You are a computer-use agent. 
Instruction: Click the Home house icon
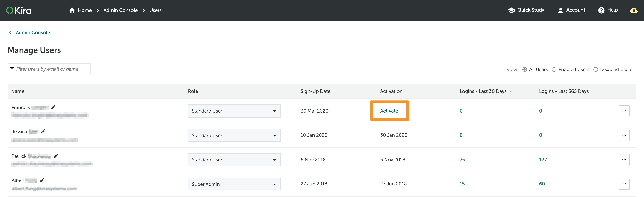click(x=72, y=10)
